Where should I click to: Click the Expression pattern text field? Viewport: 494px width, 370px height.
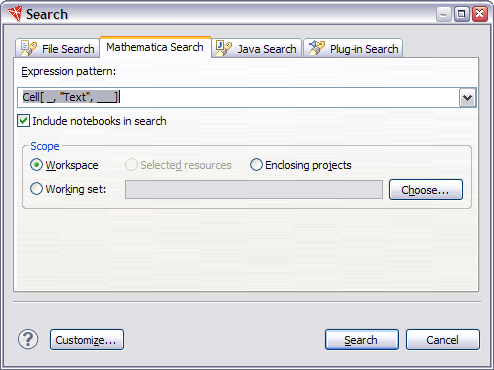pos(238,98)
